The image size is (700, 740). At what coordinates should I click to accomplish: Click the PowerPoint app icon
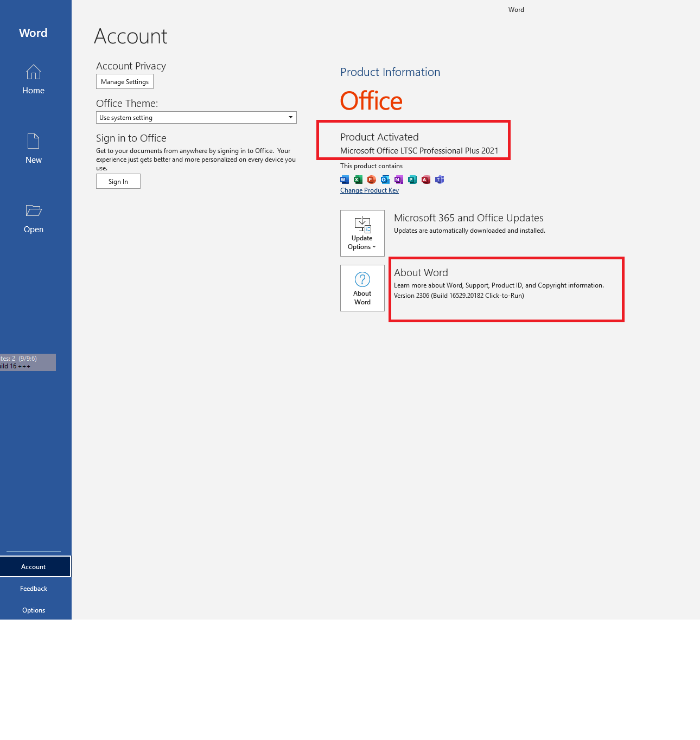[372, 180]
